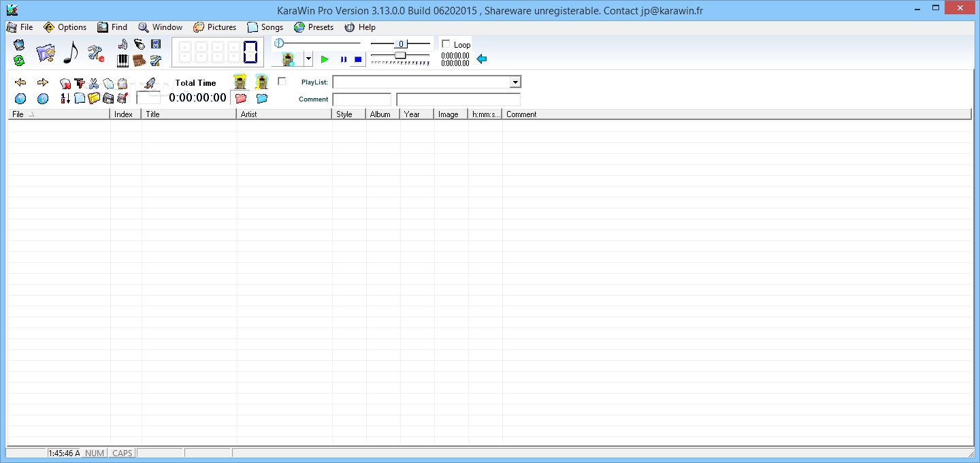Click the jukebox icon with the yellow arrow
Image resolution: width=980 pixels, height=463 pixels.
tap(240, 82)
